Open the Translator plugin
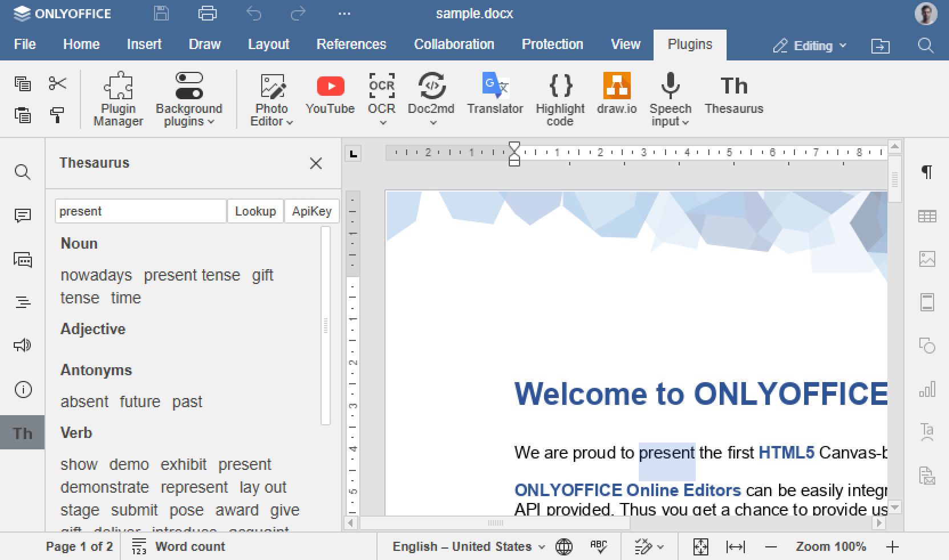This screenshot has height=560, width=949. pos(495,93)
